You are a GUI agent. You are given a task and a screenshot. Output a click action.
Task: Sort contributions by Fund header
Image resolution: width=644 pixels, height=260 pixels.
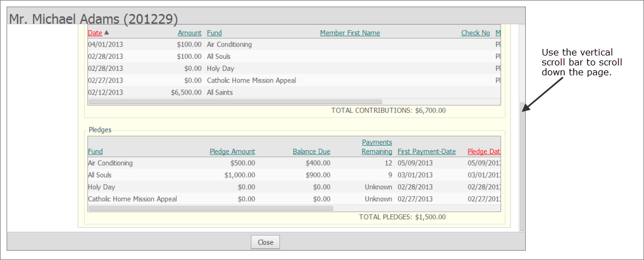click(x=214, y=33)
